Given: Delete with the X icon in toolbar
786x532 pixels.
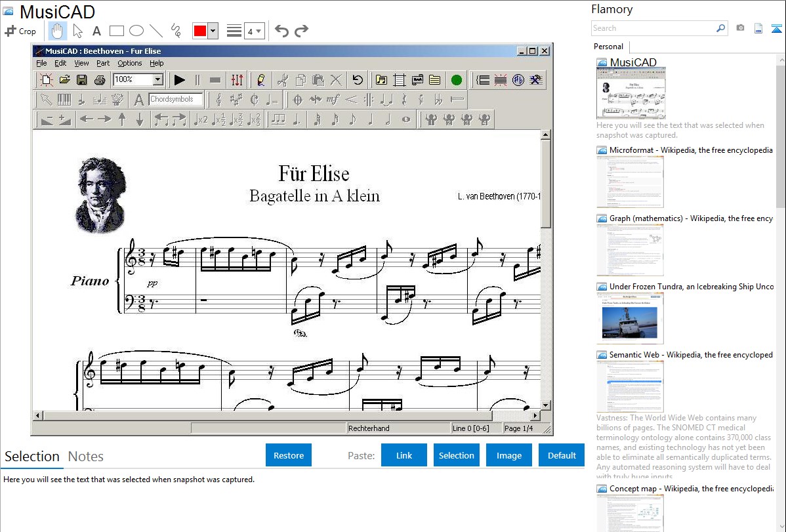Looking at the screenshot, I should coord(336,80).
